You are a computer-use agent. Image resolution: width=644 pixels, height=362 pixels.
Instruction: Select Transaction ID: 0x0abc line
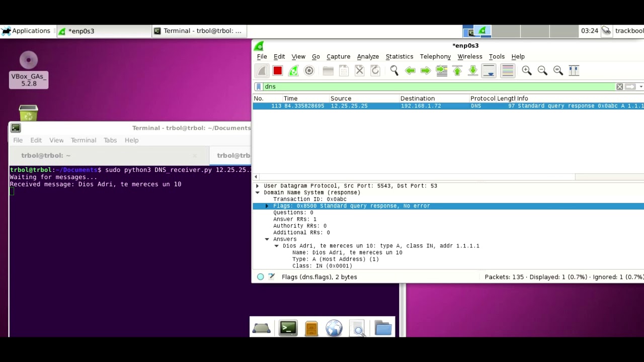click(x=309, y=199)
